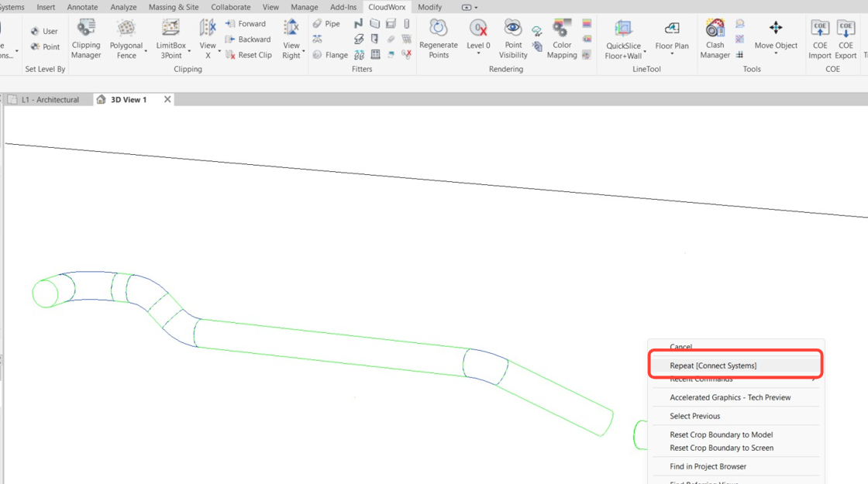The width and height of the screenshot is (868, 484).
Task: Switch to the Modify ribbon tab
Action: click(429, 7)
